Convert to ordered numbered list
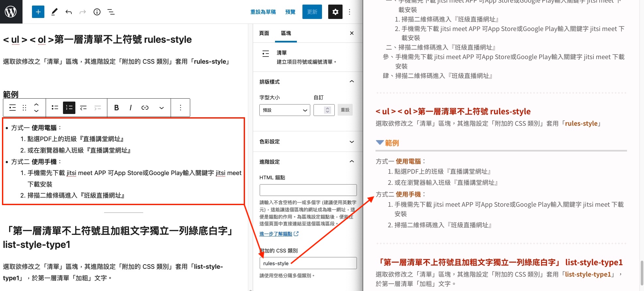644x291 pixels. [x=69, y=107]
